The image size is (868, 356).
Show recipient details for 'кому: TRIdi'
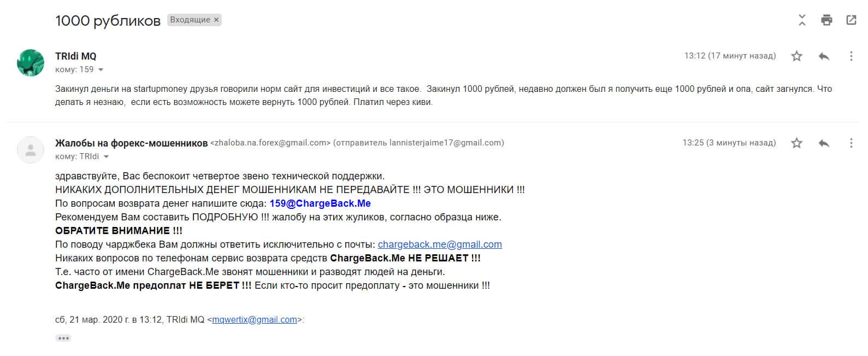(x=106, y=157)
